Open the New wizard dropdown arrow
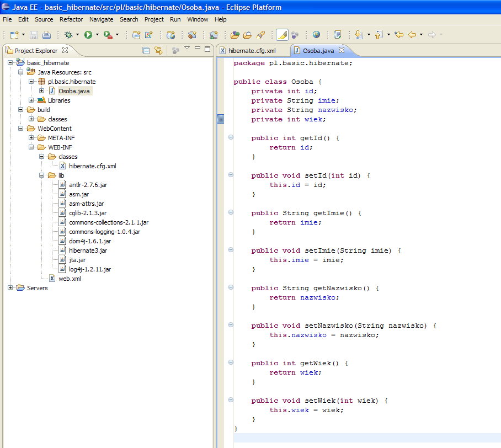 [x=23, y=35]
